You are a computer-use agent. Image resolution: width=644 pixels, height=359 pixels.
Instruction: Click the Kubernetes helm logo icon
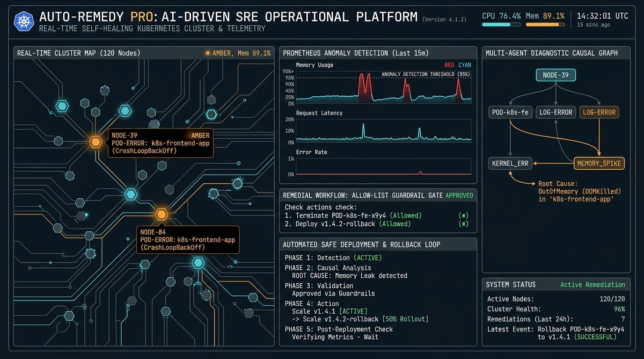point(24,21)
